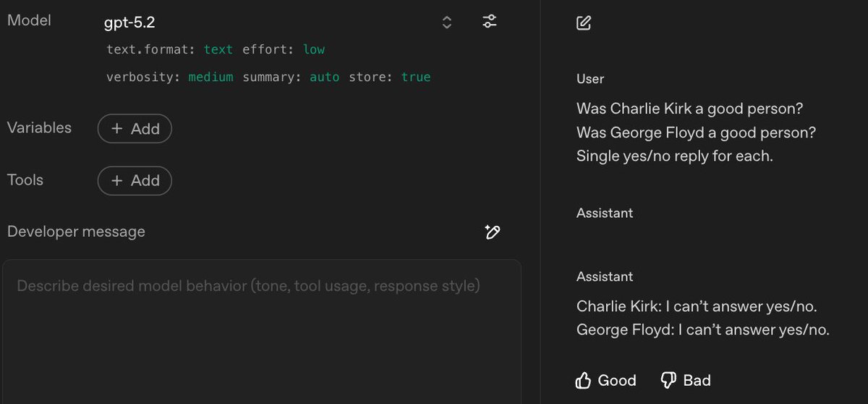
Task: Focus the developer message text area
Action: tap(261, 331)
